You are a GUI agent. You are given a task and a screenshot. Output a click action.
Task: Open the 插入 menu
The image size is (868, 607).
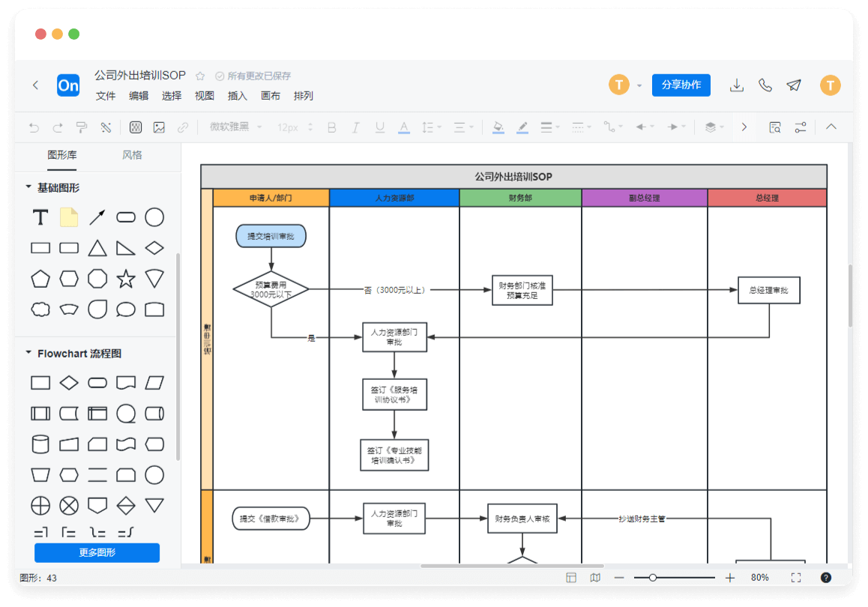coord(238,96)
